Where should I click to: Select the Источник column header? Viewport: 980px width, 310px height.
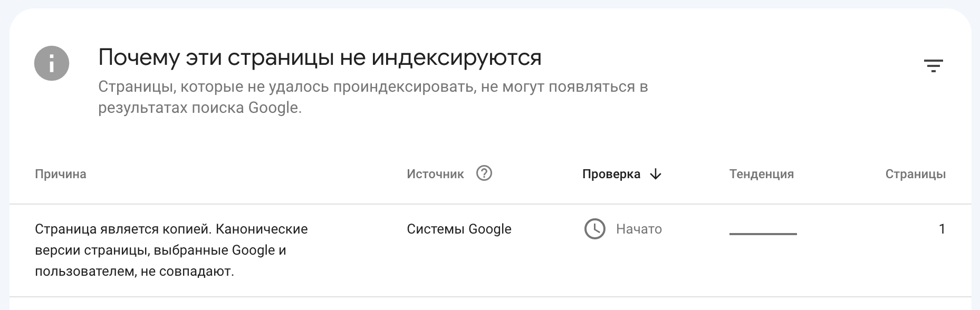tap(434, 174)
